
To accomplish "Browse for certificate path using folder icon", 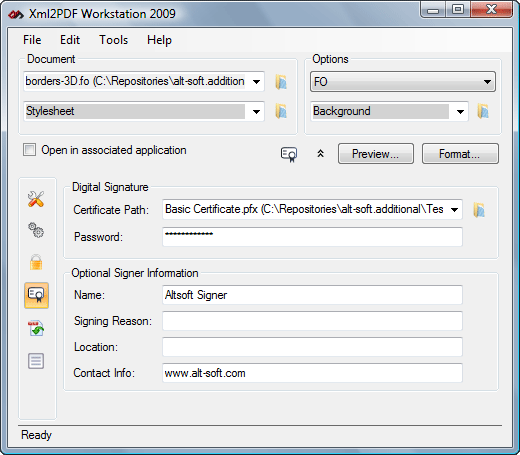I will (479, 210).
